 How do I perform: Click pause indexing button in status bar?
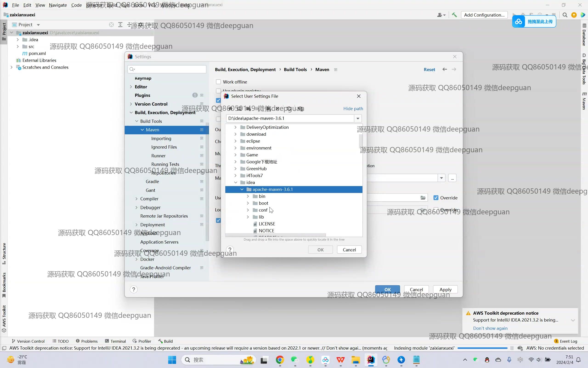[x=512, y=348]
